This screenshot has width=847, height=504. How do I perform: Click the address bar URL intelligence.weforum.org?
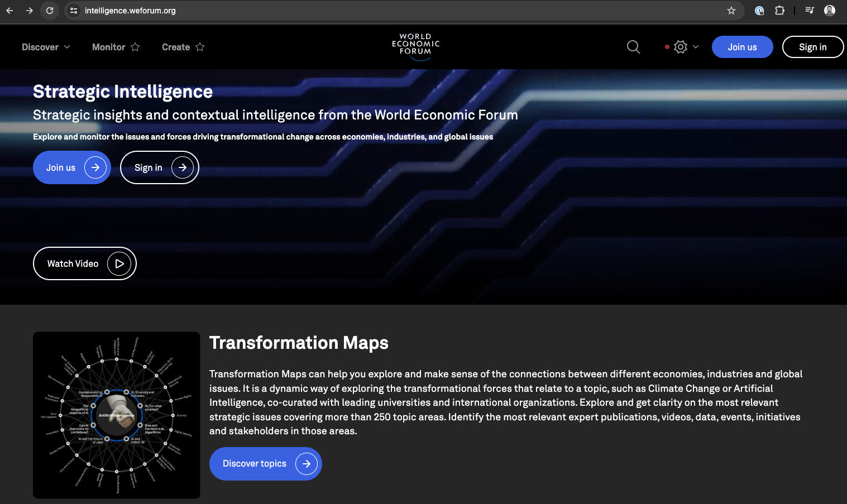coord(130,11)
